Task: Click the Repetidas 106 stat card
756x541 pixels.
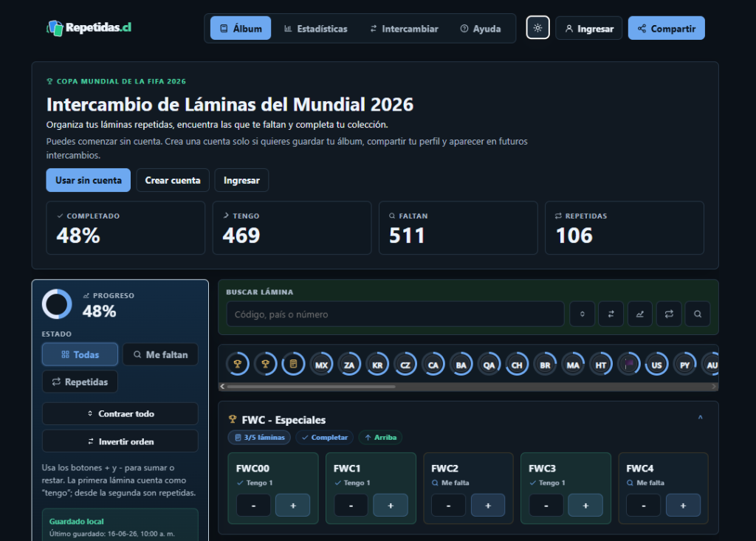Action: pos(625,227)
